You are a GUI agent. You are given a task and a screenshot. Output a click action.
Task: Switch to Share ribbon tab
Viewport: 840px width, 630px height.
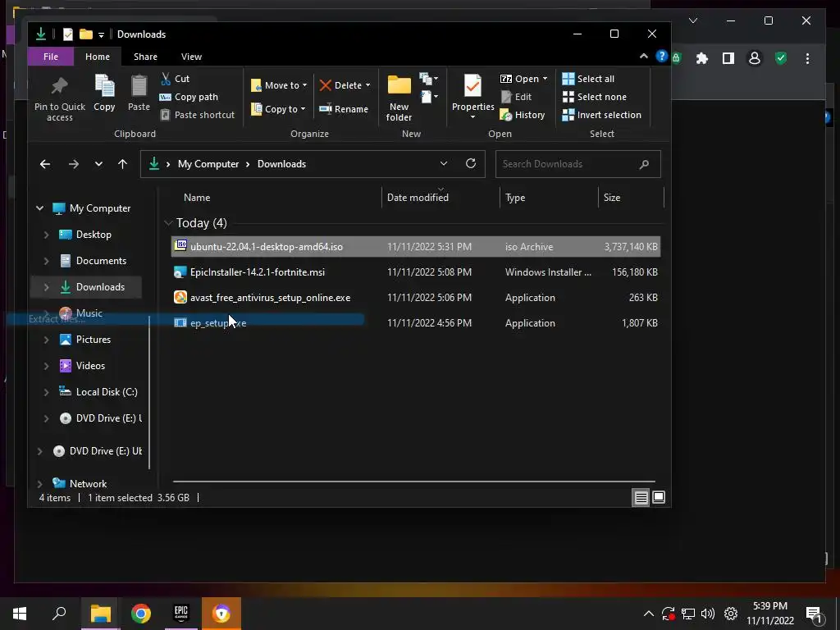click(x=145, y=57)
